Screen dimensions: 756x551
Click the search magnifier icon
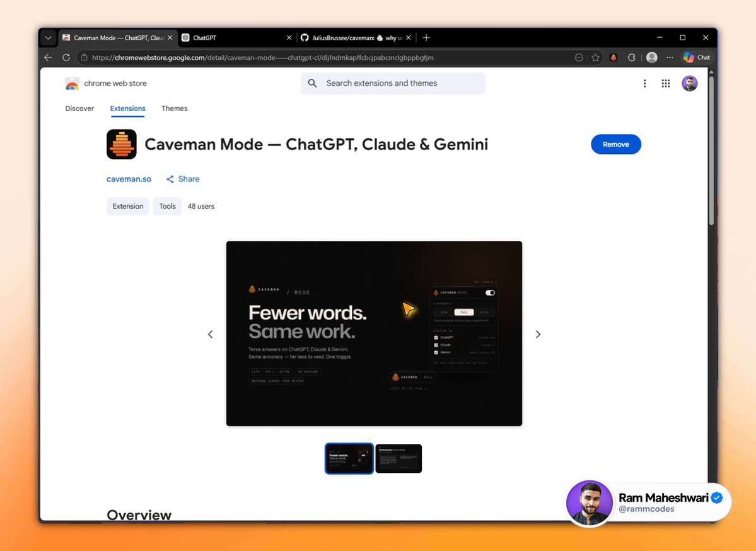[313, 83]
